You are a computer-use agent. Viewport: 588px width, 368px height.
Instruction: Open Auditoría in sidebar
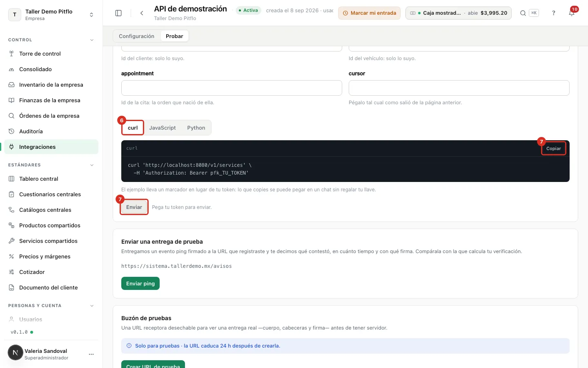point(51,131)
